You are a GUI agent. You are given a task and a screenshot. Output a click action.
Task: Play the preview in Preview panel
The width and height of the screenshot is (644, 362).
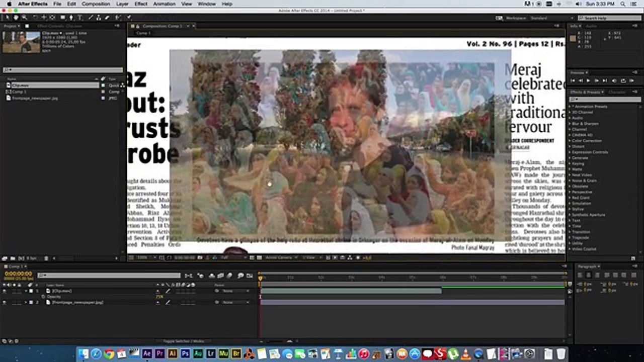(588, 80)
